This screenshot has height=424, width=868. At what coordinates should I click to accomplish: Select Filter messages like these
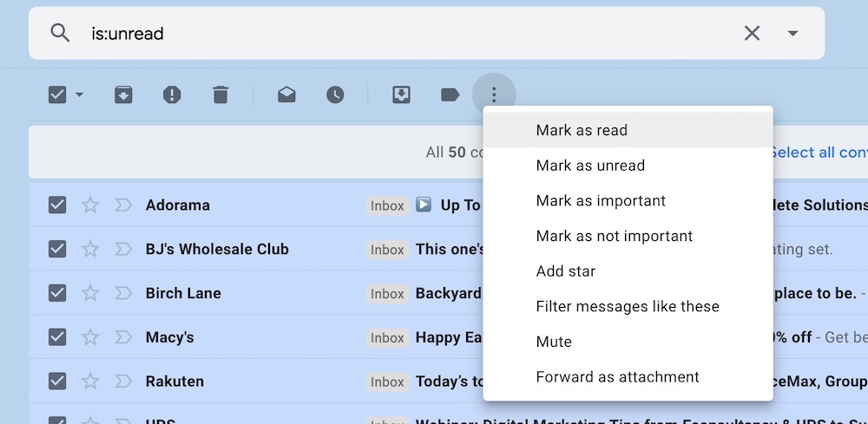point(628,306)
